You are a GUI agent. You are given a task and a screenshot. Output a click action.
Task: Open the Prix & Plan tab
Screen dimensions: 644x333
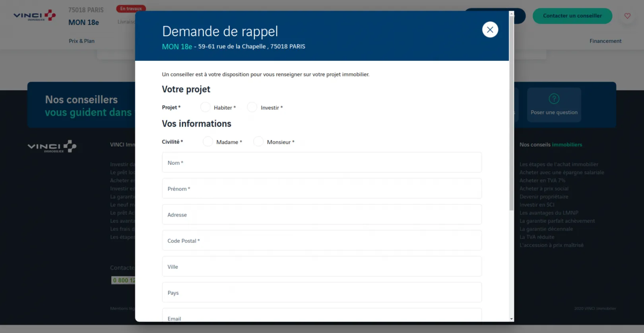81,41
